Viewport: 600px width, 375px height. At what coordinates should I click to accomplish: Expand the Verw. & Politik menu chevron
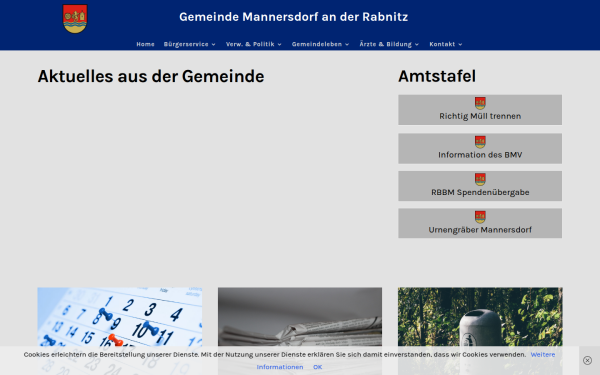(x=280, y=44)
